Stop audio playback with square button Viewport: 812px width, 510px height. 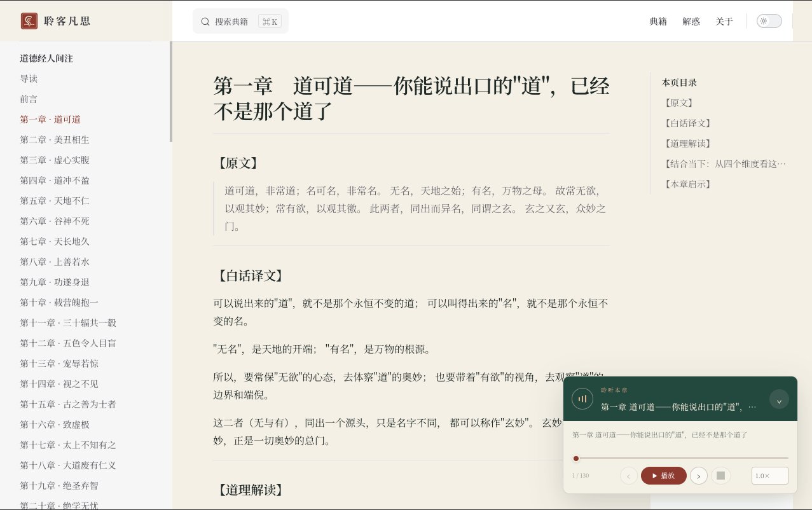point(721,476)
